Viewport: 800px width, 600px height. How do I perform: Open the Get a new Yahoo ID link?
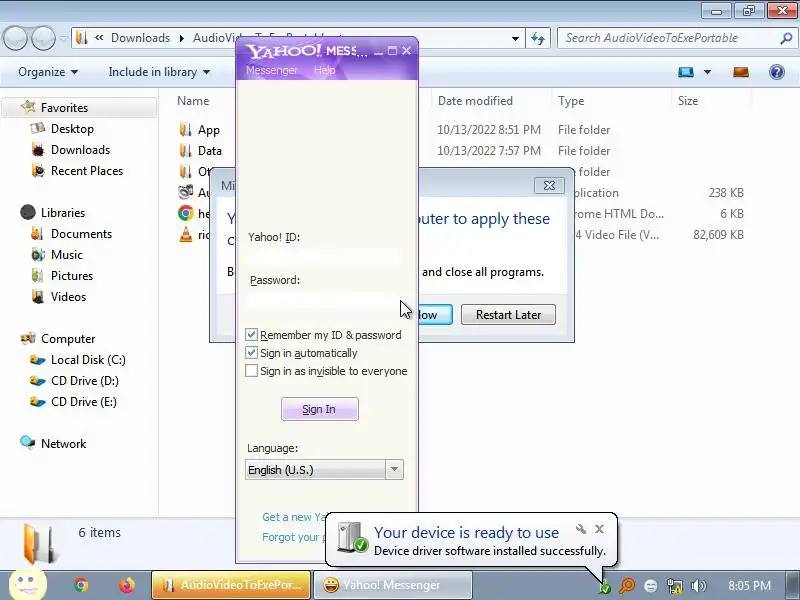point(294,517)
